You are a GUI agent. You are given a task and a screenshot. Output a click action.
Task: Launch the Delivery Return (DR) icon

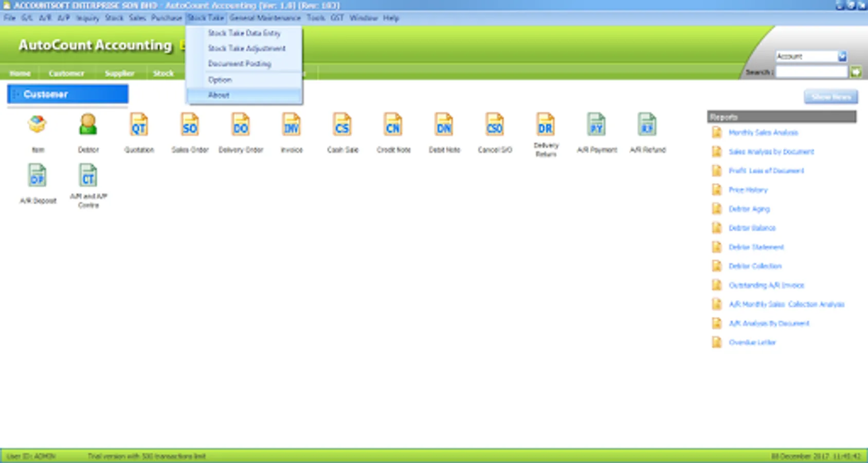pyautogui.click(x=546, y=124)
